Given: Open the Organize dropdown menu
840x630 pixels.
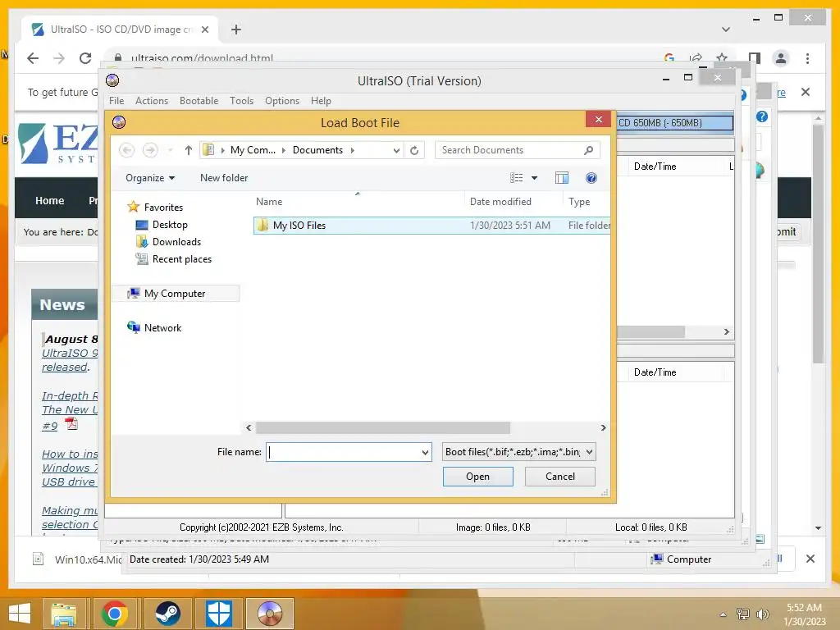Looking at the screenshot, I should pyautogui.click(x=150, y=178).
